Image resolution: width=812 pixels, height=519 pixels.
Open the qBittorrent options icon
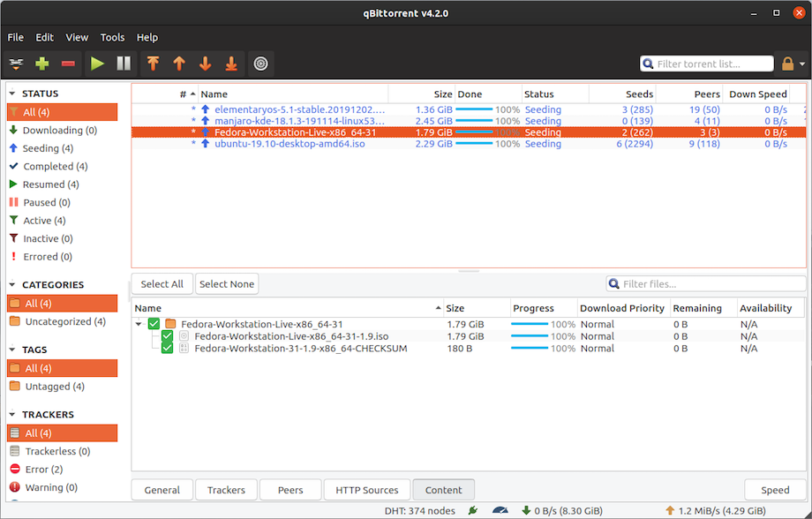click(x=259, y=64)
